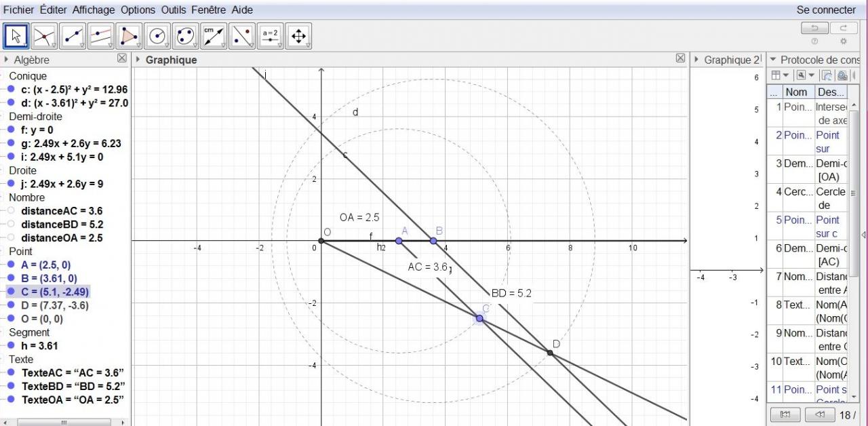This screenshot has height=426, width=868.
Task: Expand the Graphique style bar triangle
Action: 138,60
